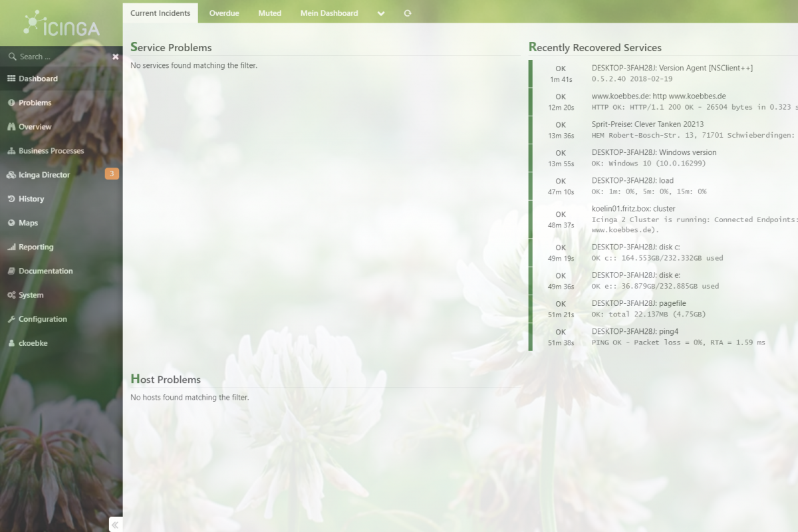Click the OK 51m 21s status cell

pyautogui.click(x=561, y=309)
